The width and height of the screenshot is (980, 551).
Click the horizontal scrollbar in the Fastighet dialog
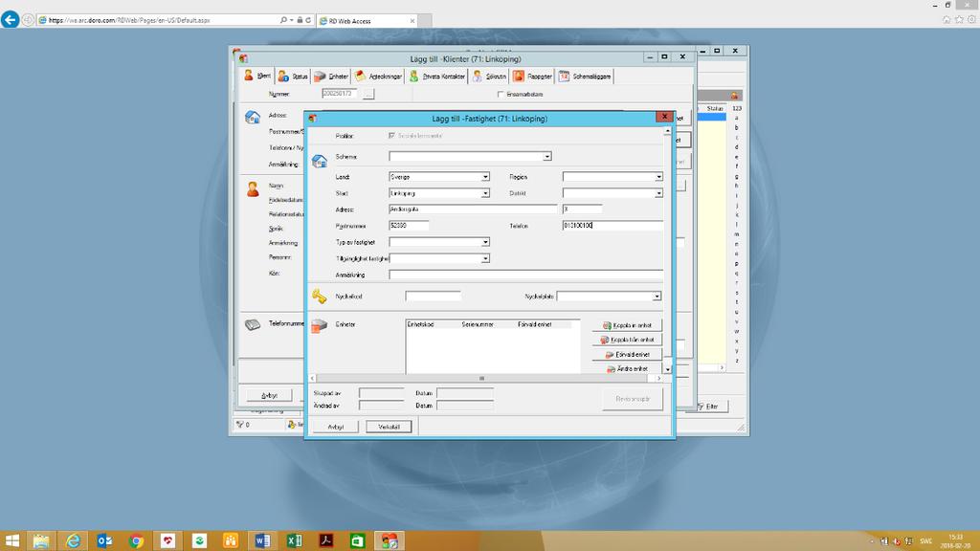[485, 379]
